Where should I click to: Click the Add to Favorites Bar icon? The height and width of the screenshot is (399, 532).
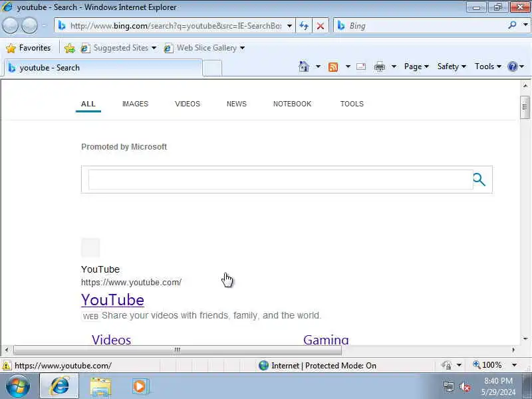coord(70,48)
